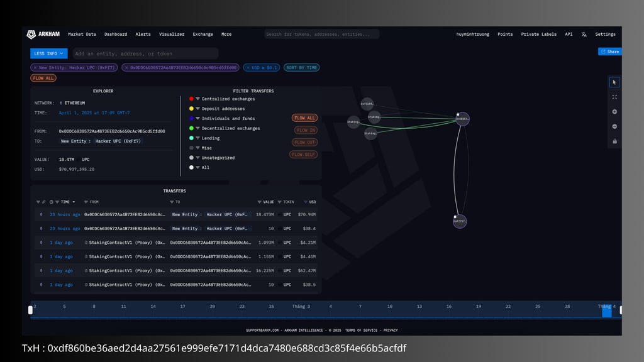
Task: Toggle Decentralized exchanges green filter dot
Action: [x=191, y=128]
